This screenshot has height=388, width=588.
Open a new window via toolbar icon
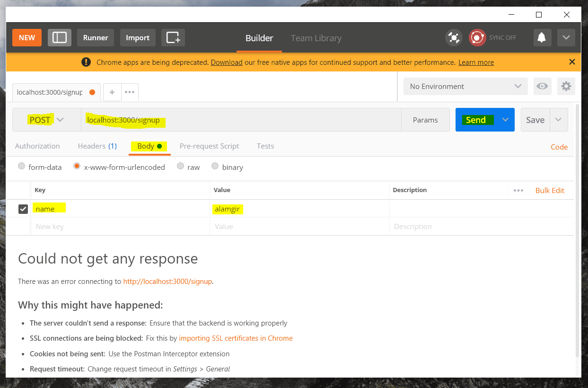click(173, 38)
